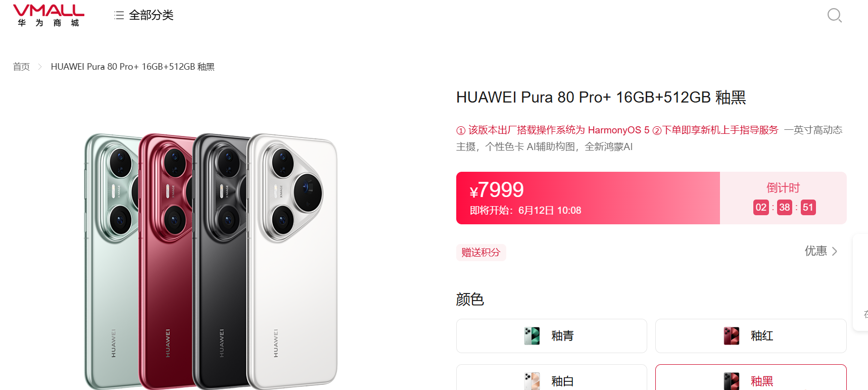This screenshot has width=868, height=390.
Task: Select the 釉青 color option
Action: (552, 336)
